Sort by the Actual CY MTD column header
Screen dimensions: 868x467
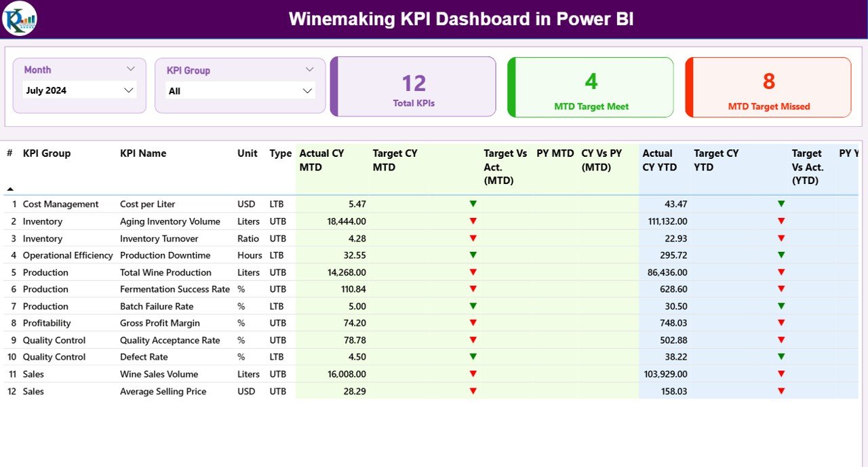click(x=320, y=160)
